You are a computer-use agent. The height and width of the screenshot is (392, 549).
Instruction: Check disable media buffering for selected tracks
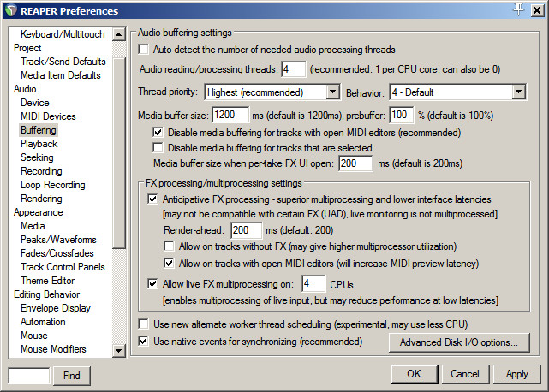click(x=158, y=148)
